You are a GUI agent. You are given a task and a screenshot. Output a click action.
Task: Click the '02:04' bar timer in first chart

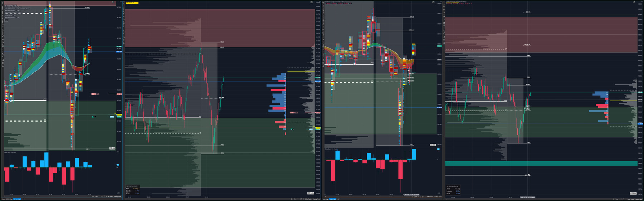[112, 148]
